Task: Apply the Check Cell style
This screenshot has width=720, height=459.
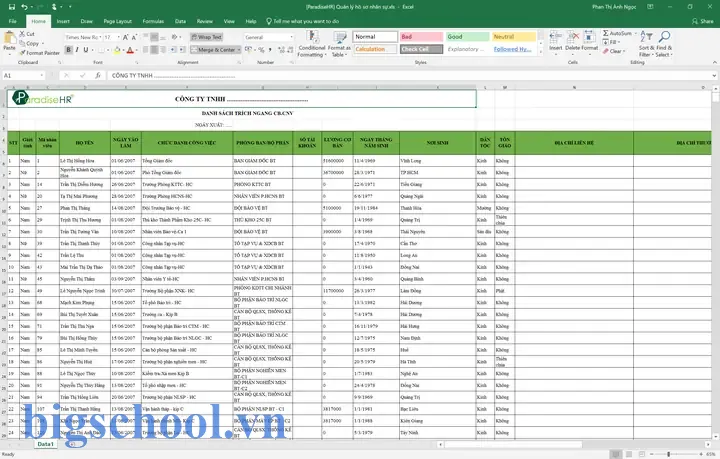Action: click(x=422, y=49)
